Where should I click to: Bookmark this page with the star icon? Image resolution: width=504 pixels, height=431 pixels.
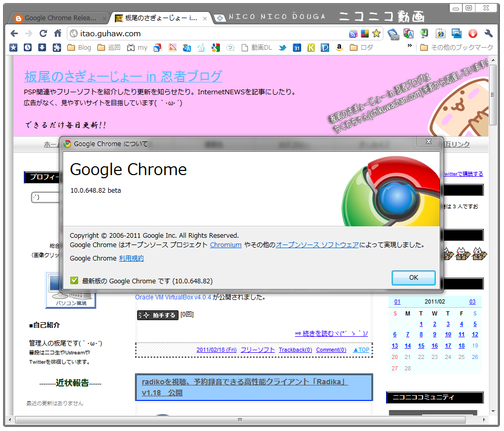[x=376, y=33]
